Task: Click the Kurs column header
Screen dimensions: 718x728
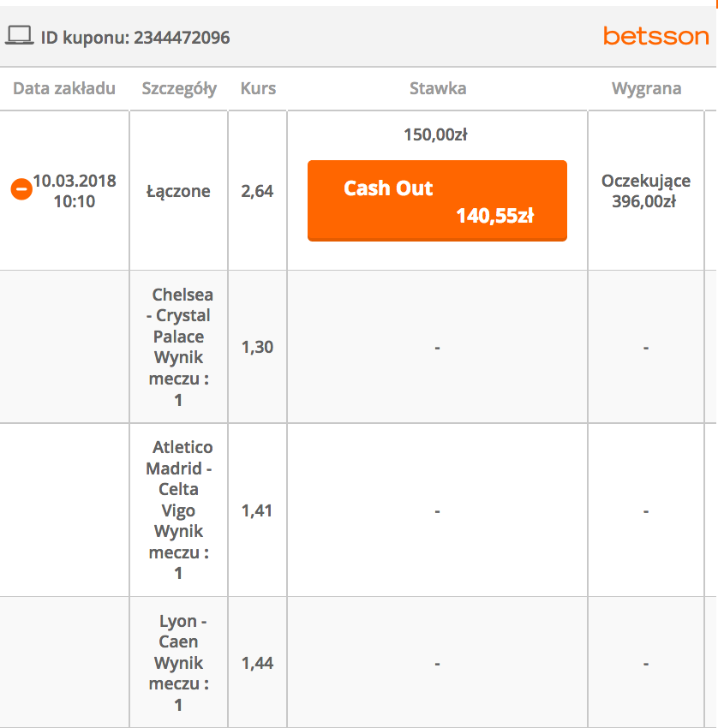Action: pos(258,88)
